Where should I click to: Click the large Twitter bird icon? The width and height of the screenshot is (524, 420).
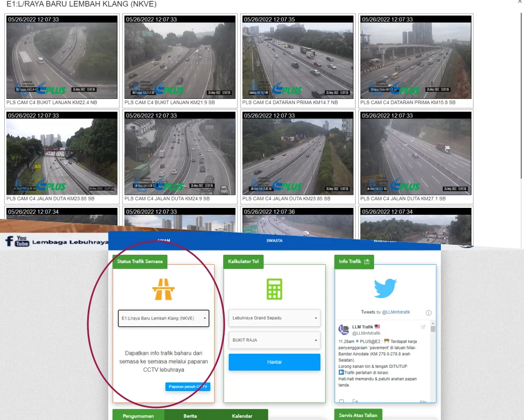tap(385, 288)
